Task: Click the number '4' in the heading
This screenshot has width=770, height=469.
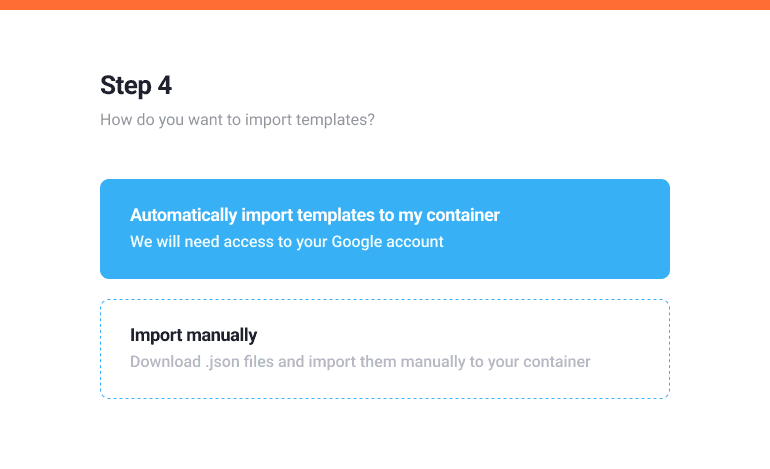Action: click(165, 86)
